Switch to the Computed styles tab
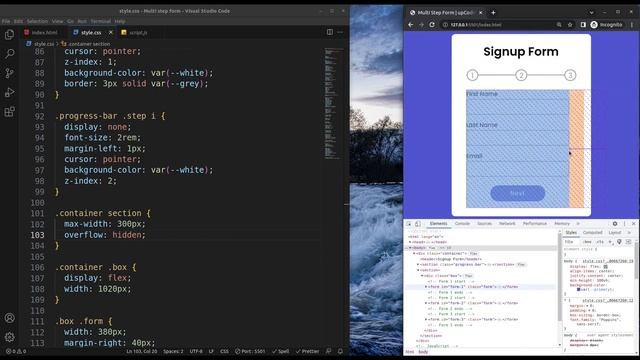Viewport: 640px width, 360px height. (592, 233)
